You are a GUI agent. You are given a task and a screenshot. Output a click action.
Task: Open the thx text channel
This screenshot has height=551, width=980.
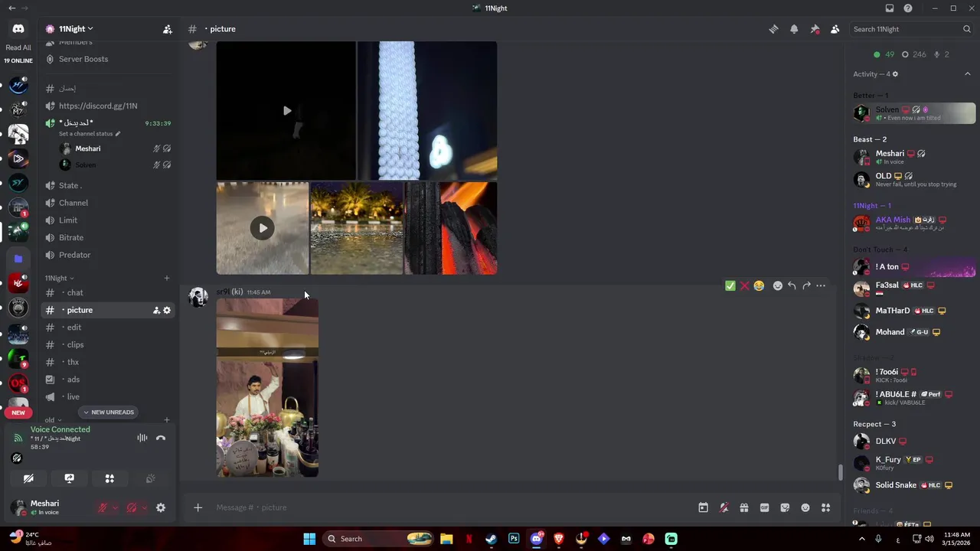(x=107, y=362)
